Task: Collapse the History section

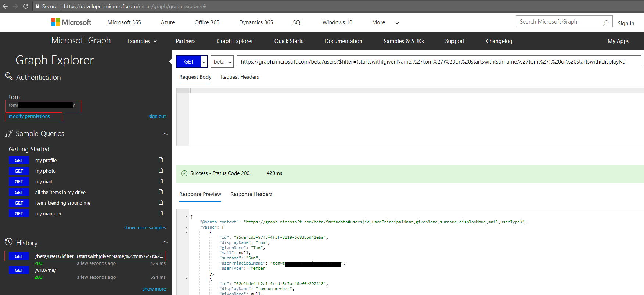Action: pyautogui.click(x=165, y=242)
